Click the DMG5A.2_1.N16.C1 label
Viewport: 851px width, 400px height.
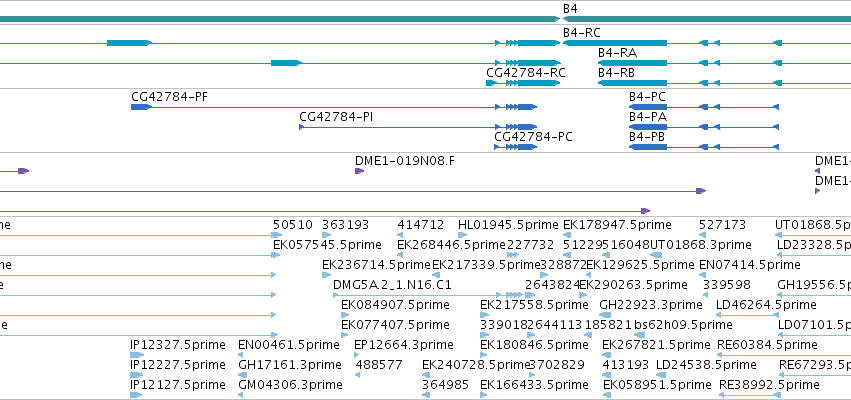coord(392,285)
